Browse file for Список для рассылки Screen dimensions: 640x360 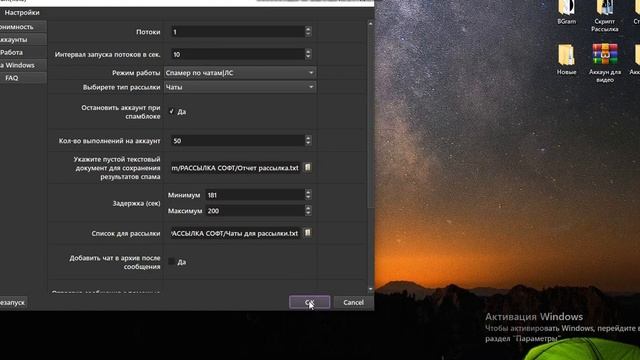(x=308, y=233)
